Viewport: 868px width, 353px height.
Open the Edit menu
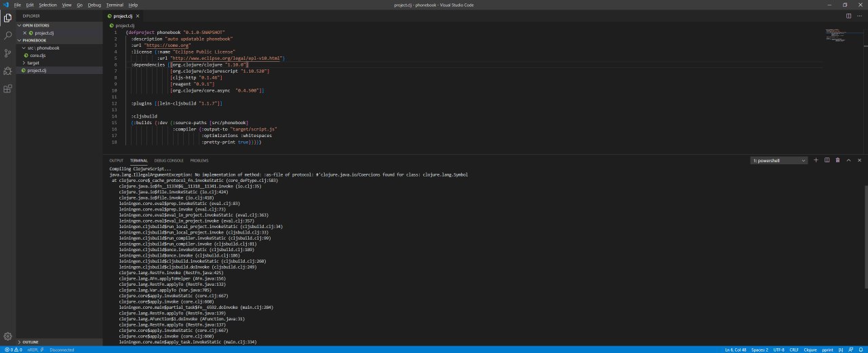click(x=30, y=5)
